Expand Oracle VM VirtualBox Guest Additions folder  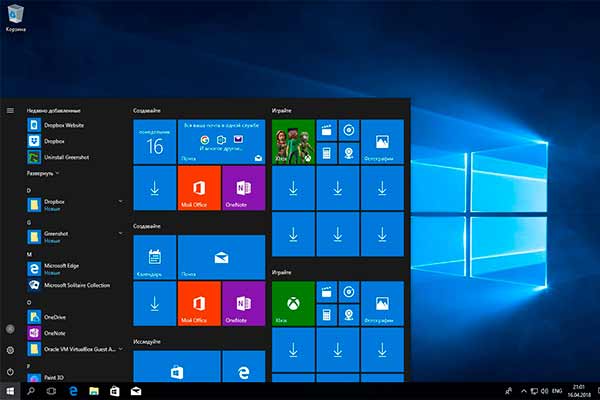pyautogui.click(x=120, y=349)
